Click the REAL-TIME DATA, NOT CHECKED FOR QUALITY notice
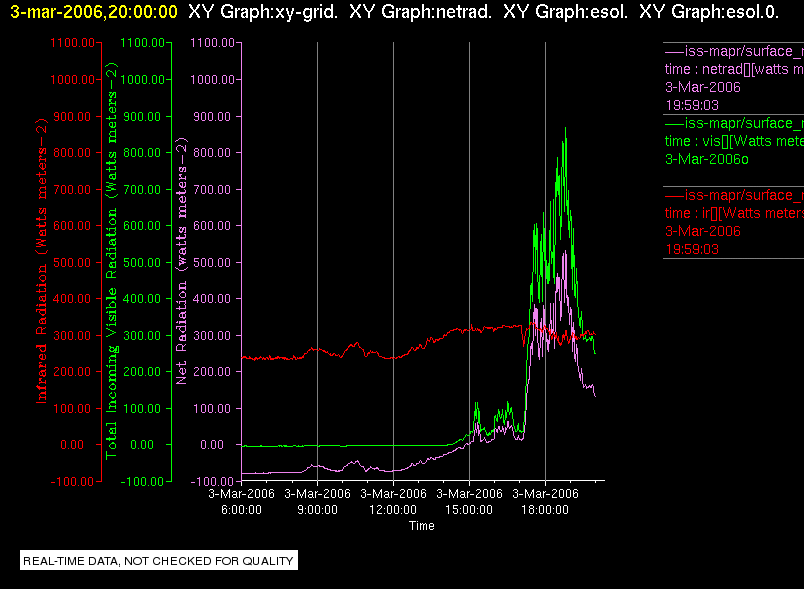804x589 pixels. point(158,561)
